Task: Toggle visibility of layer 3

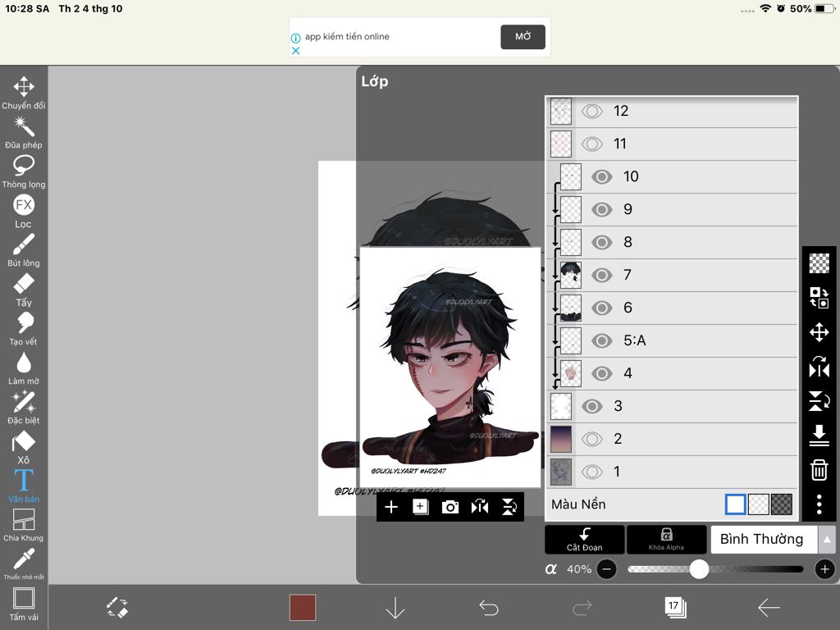Action: tap(592, 406)
